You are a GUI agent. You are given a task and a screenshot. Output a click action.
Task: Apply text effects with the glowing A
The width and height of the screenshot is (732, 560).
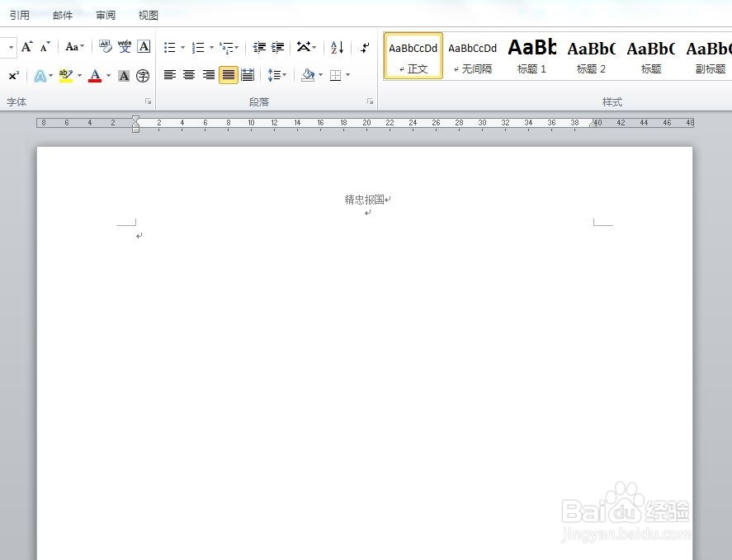(x=40, y=76)
